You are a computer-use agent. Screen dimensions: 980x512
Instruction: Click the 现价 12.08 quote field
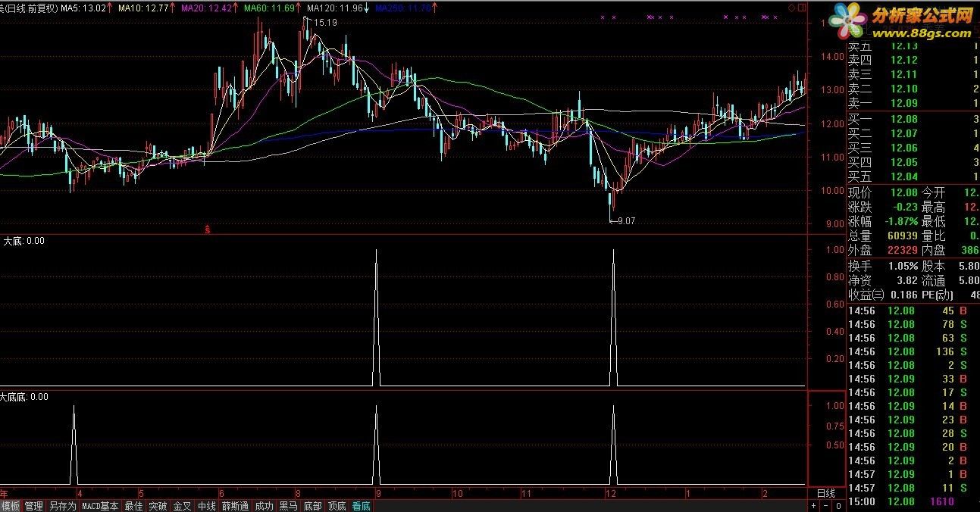click(882, 192)
